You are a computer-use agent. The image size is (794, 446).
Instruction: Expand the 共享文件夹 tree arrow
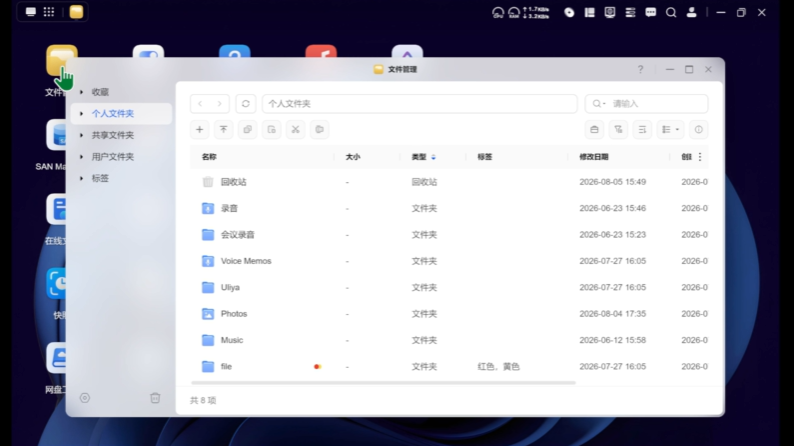point(82,135)
